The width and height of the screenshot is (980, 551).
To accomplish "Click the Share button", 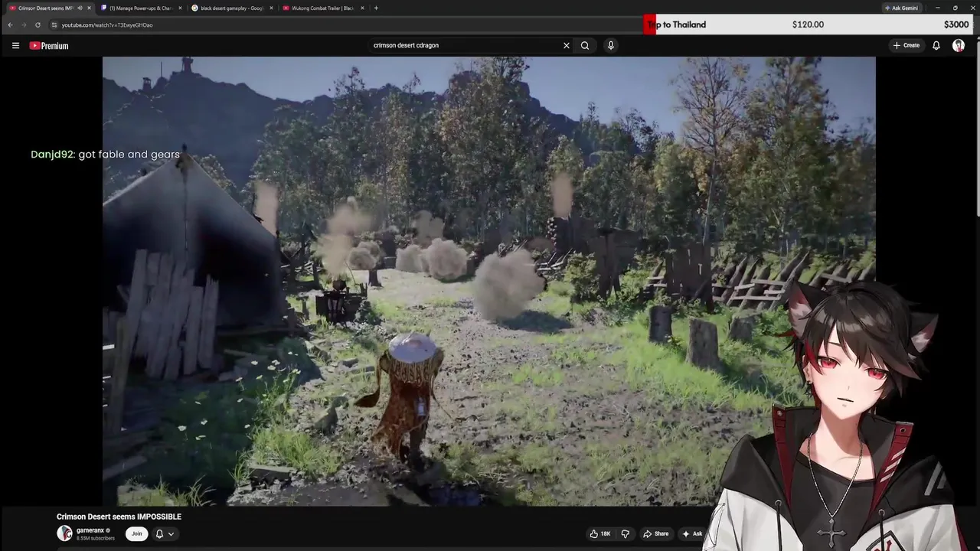I will coord(656,533).
